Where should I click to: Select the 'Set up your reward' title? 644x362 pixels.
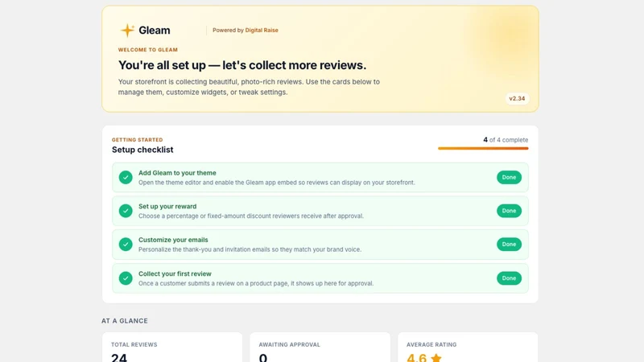click(x=167, y=207)
